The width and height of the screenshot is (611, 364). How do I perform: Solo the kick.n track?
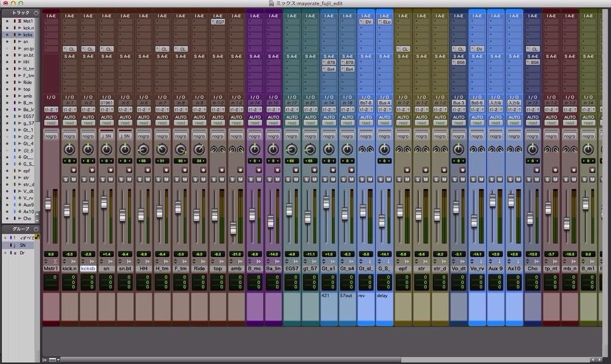(66, 179)
